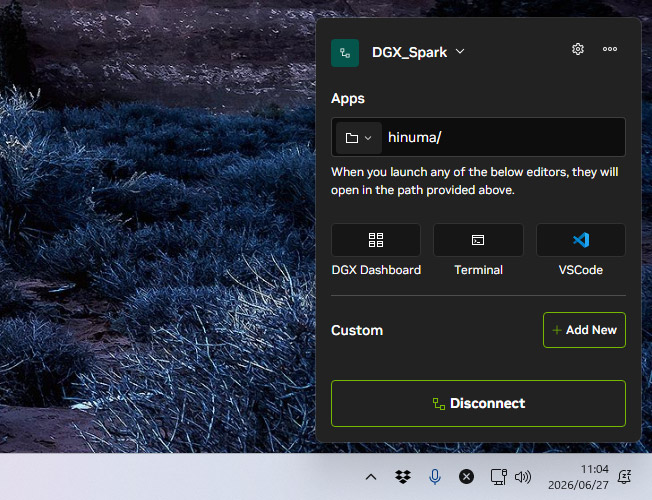652x500 pixels.
Task: Click the Disconnect button
Action: 478,403
